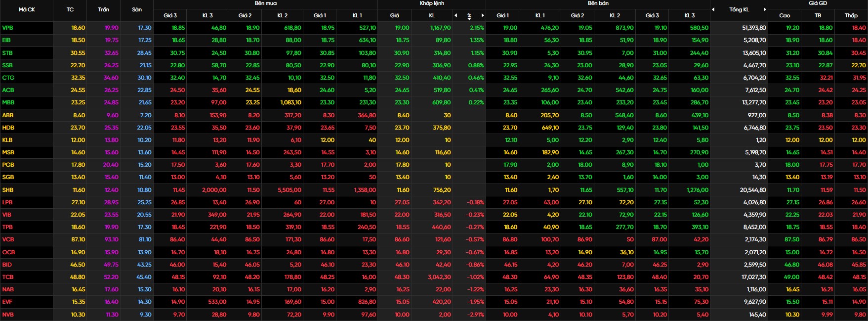The image size is (868, 321).
Task: Choose the VIB stock code
Action: (6, 215)
